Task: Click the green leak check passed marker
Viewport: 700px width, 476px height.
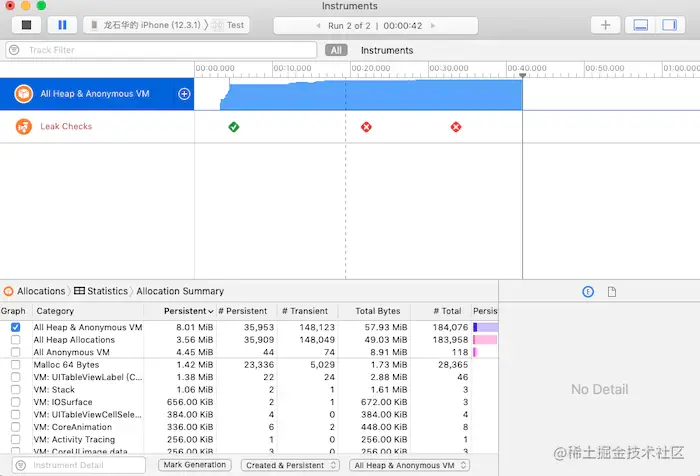Action: [x=233, y=127]
